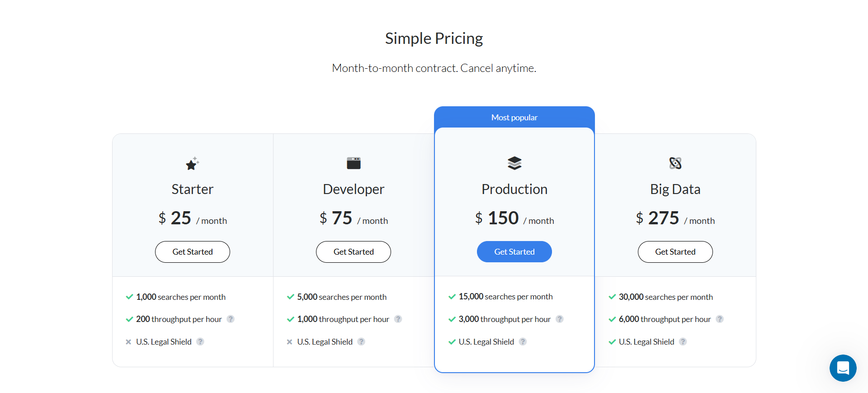Show help for Big Data Legal Shield
Image resolution: width=868 pixels, height=393 pixels.
[x=683, y=341]
